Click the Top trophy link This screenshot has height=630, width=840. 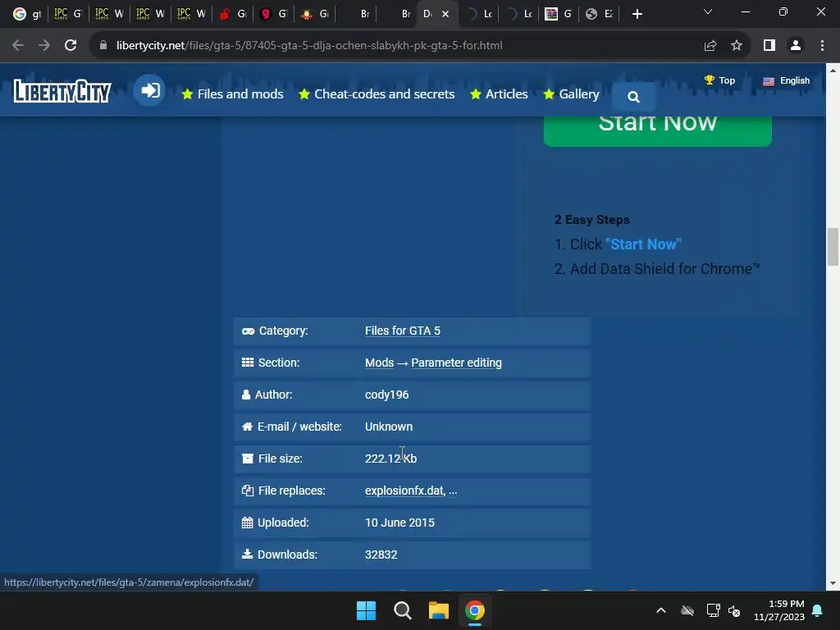[x=719, y=80]
